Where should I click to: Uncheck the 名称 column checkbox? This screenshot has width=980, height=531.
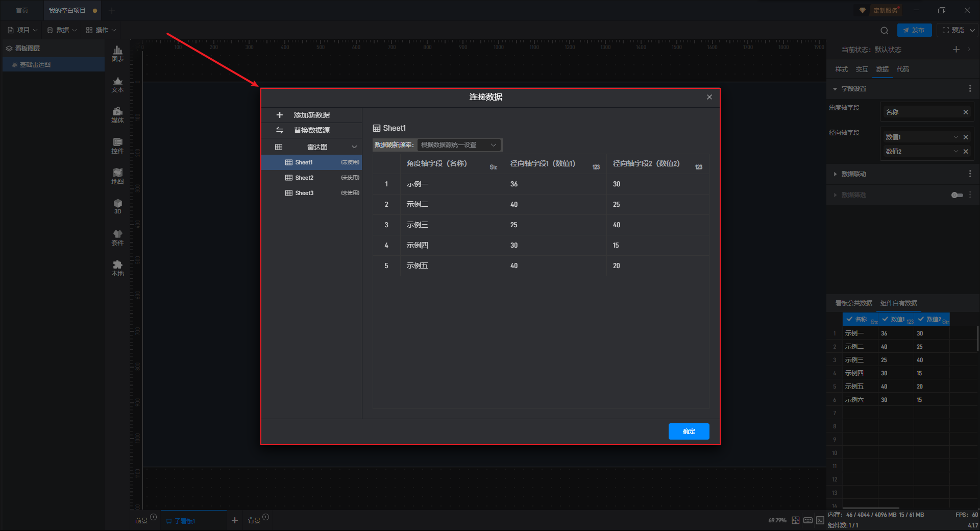(x=849, y=319)
